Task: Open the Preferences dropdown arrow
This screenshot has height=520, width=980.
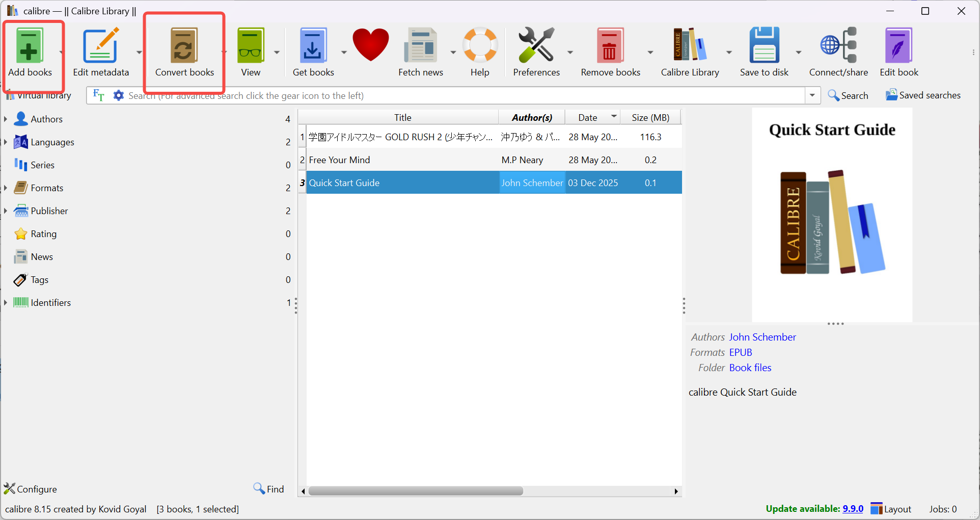Action: [x=570, y=52]
